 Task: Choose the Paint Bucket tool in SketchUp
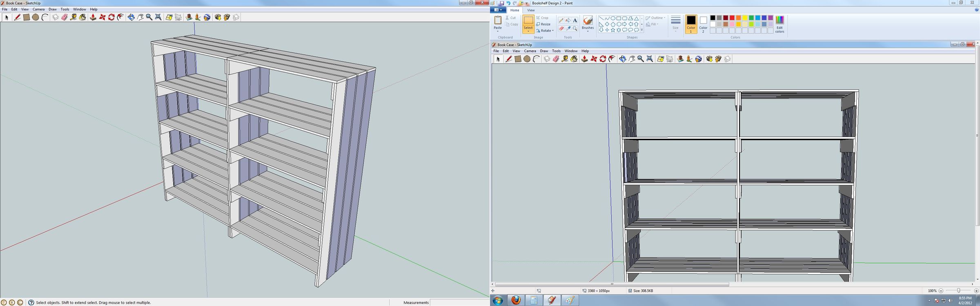pyautogui.click(x=82, y=17)
